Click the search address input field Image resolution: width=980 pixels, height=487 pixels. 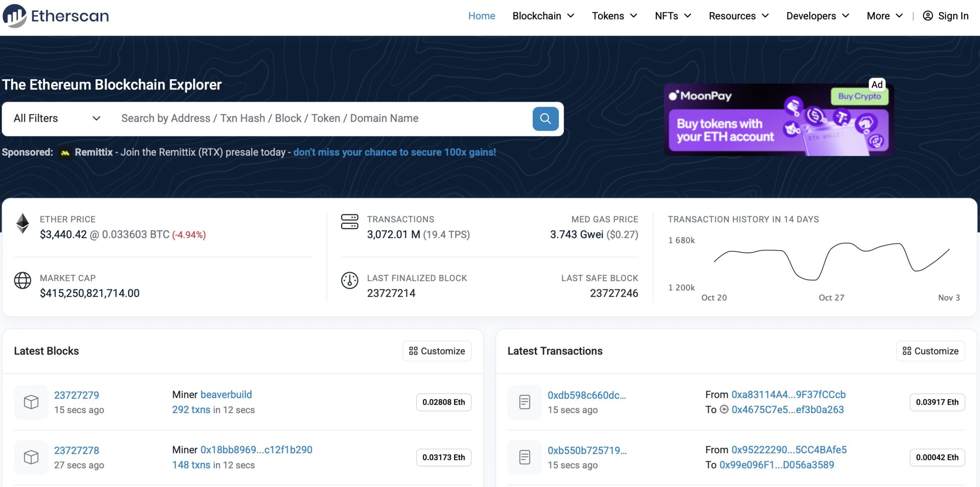(x=322, y=119)
